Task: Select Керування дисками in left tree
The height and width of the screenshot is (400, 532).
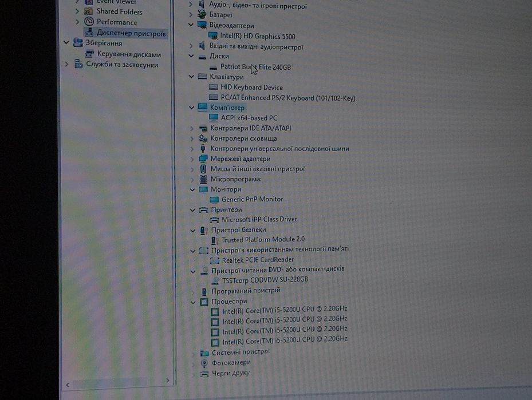Action: click(129, 54)
